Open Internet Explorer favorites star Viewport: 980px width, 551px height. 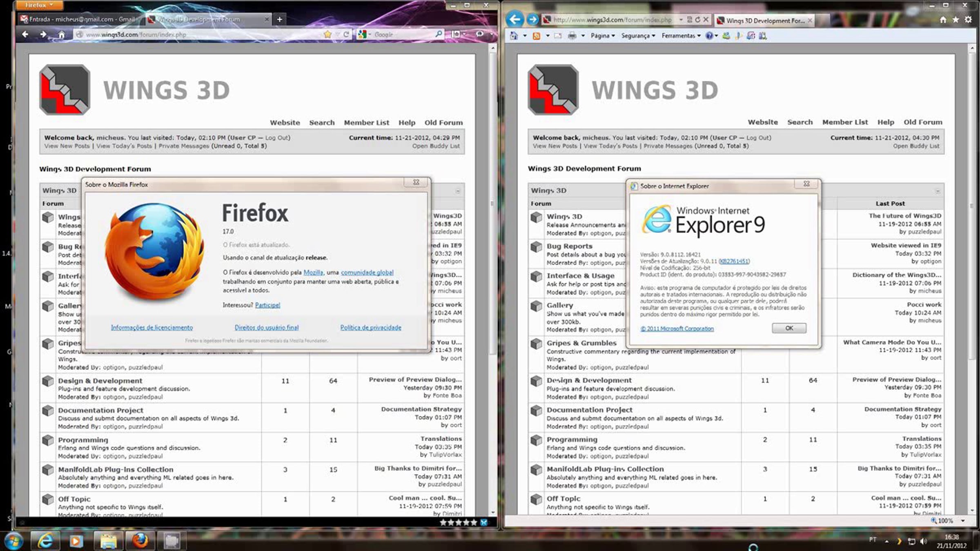(955, 20)
